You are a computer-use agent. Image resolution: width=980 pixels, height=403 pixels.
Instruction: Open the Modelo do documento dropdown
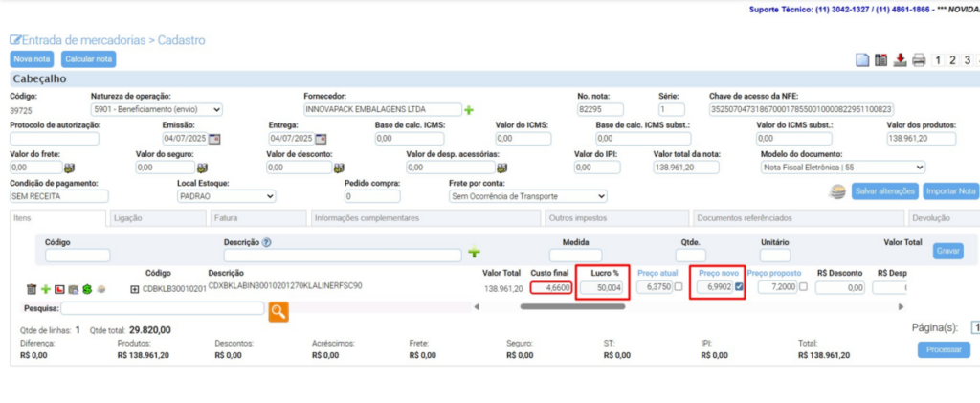pos(842,168)
